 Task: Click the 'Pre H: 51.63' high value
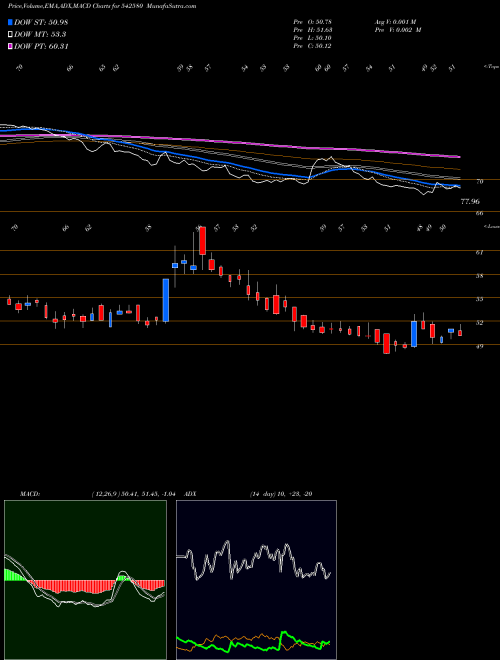312,30
